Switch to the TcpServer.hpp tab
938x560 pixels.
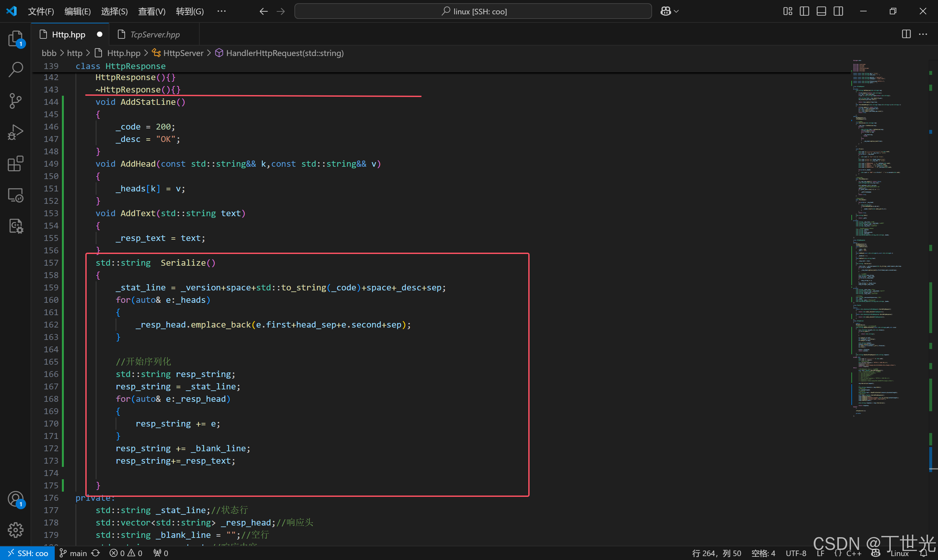(x=155, y=34)
